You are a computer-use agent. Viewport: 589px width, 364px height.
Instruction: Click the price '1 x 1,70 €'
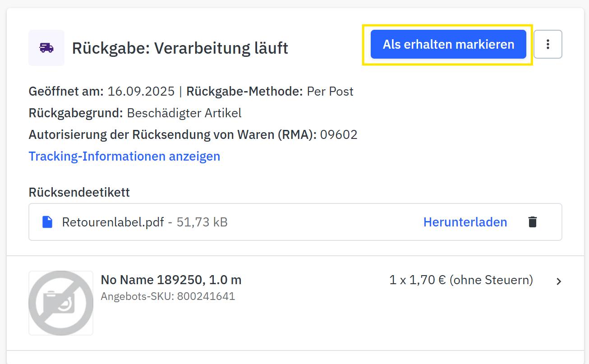pos(417,280)
